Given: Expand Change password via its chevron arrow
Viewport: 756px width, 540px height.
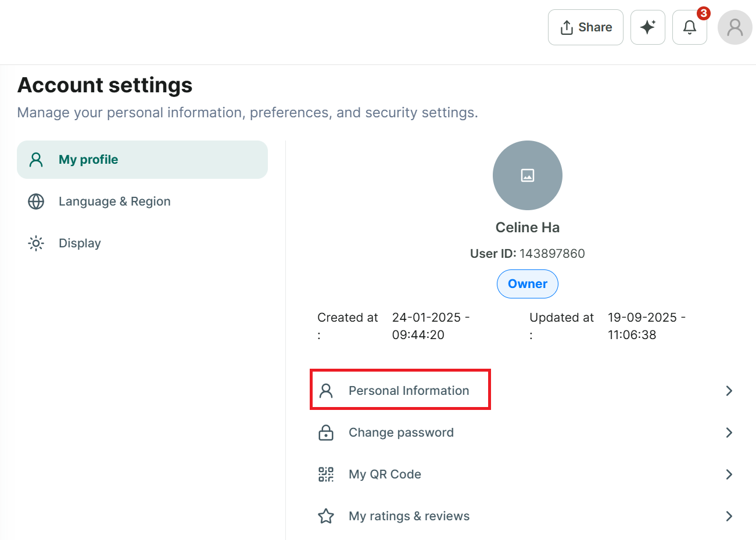Looking at the screenshot, I should 729,433.
